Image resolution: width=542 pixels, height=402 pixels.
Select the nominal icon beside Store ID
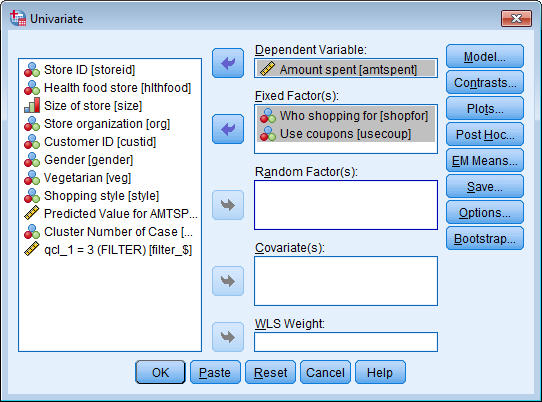coord(32,69)
